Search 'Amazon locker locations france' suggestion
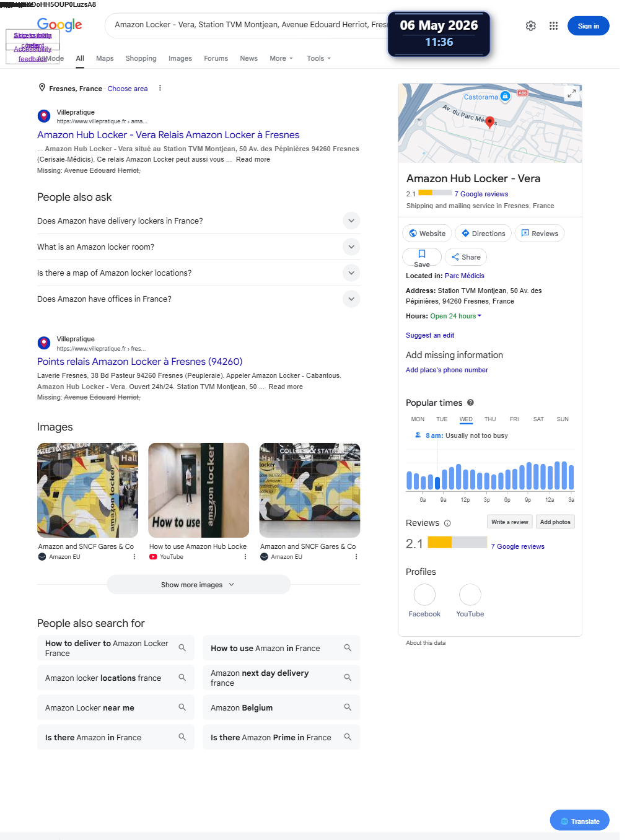Screen dimensions: 627x840 coord(116,678)
